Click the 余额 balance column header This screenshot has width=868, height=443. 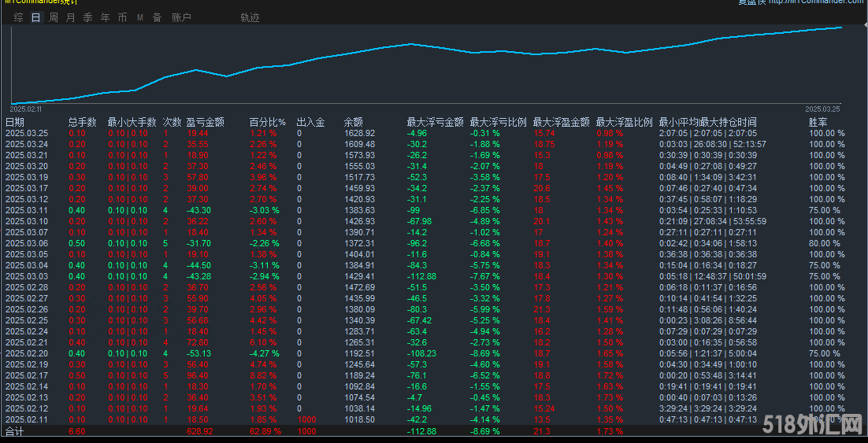354,122
